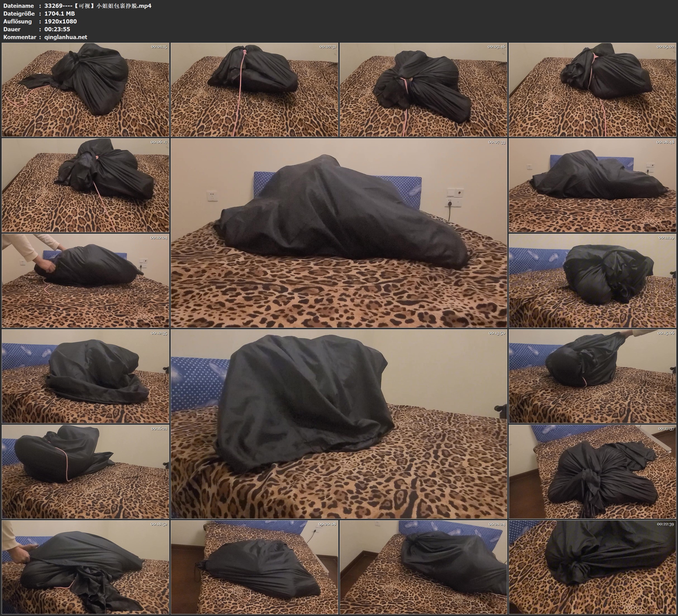Select the thumbnail at 00:06:17

[85, 185]
